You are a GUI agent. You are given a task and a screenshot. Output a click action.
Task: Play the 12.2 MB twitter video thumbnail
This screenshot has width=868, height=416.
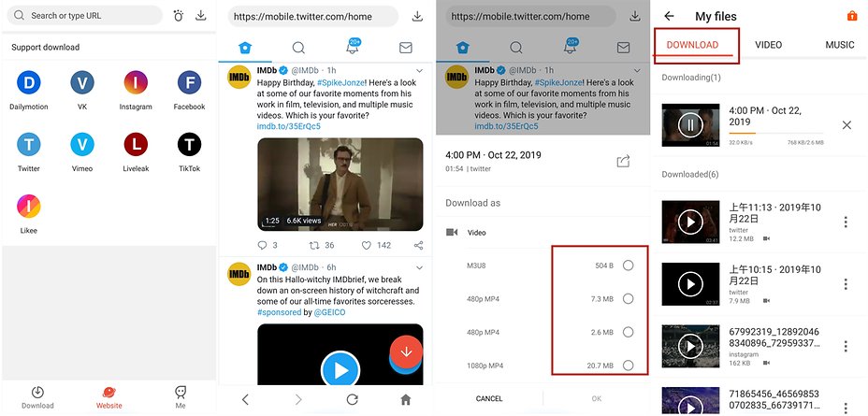pos(690,222)
